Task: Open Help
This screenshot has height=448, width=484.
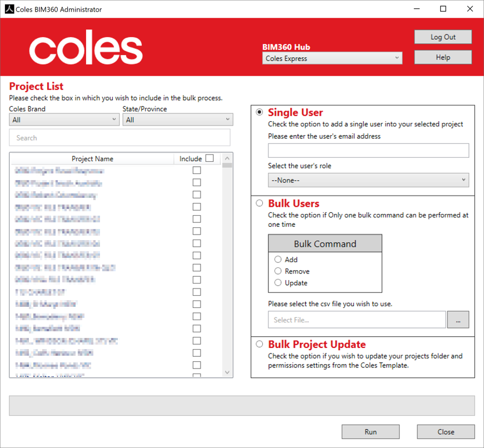Action: [443, 57]
